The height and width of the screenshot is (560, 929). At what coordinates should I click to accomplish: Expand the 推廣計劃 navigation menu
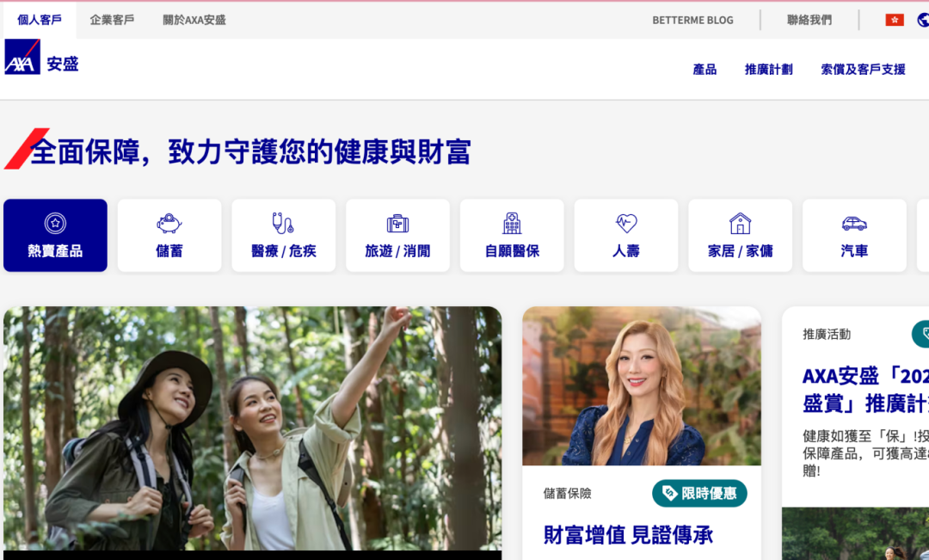coord(768,70)
